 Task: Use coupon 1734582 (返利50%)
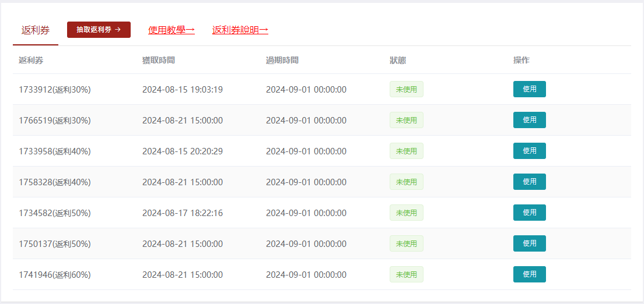pos(529,213)
